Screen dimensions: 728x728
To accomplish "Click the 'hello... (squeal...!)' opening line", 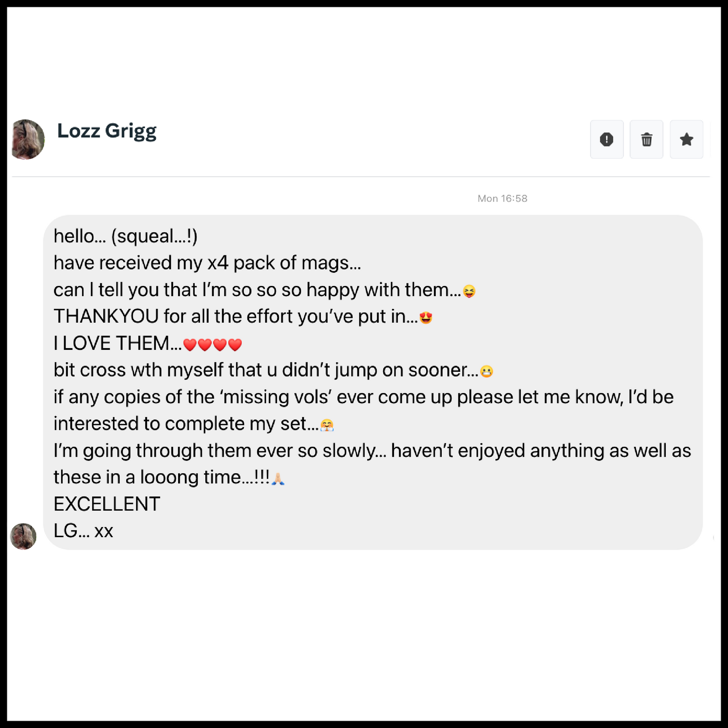I will [x=125, y=236].
